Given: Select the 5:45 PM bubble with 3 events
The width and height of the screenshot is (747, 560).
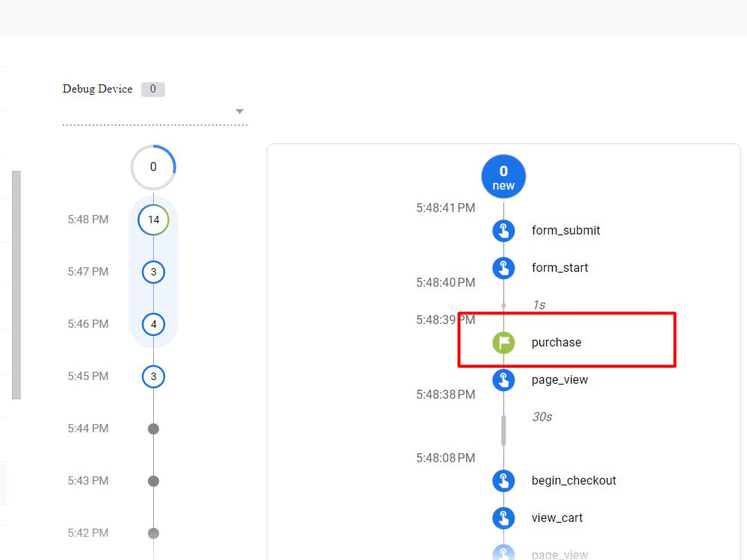Looking at the screenshot, I should tap(153, 376).
